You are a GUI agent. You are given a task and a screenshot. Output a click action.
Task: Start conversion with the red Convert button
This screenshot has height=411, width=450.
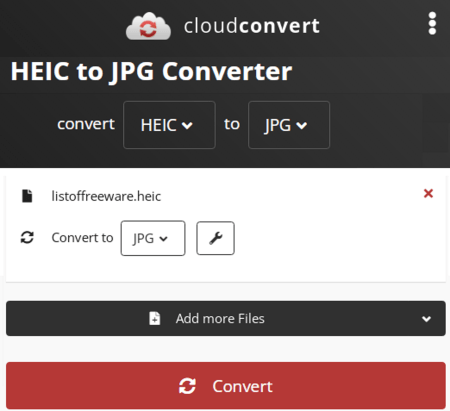(226, 386)
